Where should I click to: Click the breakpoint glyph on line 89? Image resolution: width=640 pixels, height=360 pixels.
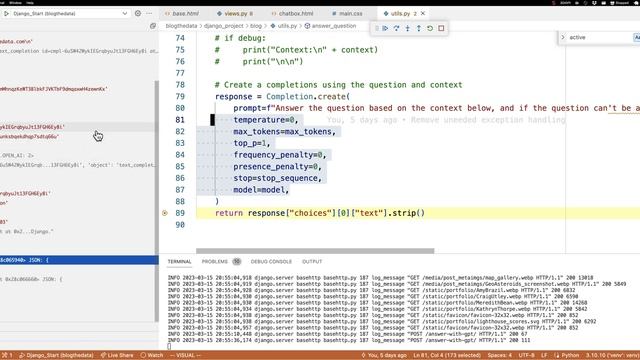point(165,213)
